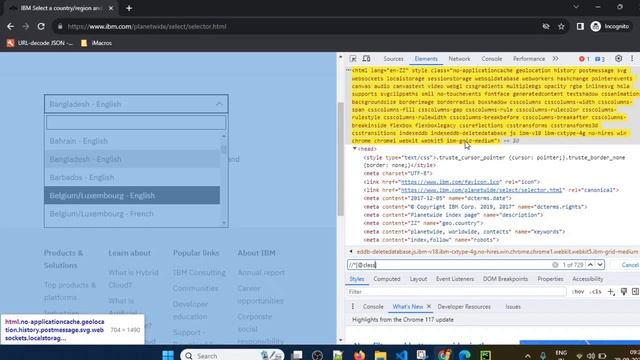
Task: Open DevTools customize kebab menu
Action: click(x=632, y=59)
